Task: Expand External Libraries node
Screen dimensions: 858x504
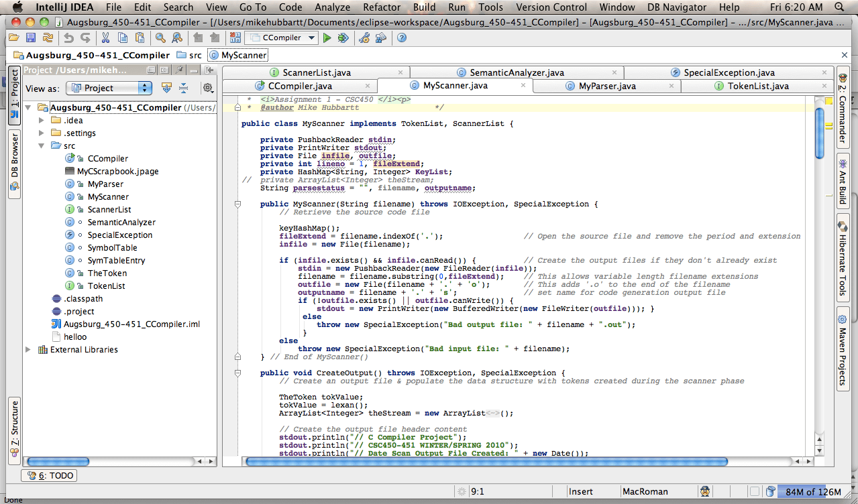Action: pyautogui.click(x=28, y=349)
